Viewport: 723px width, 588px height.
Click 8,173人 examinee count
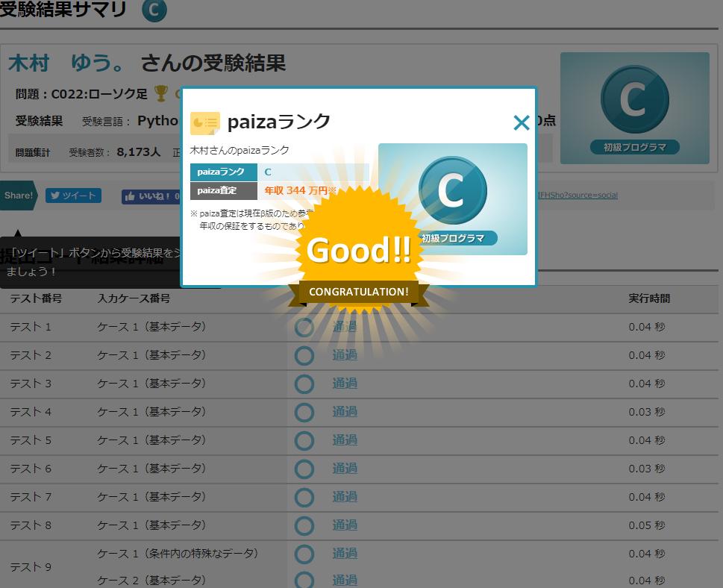click(138, 152)
